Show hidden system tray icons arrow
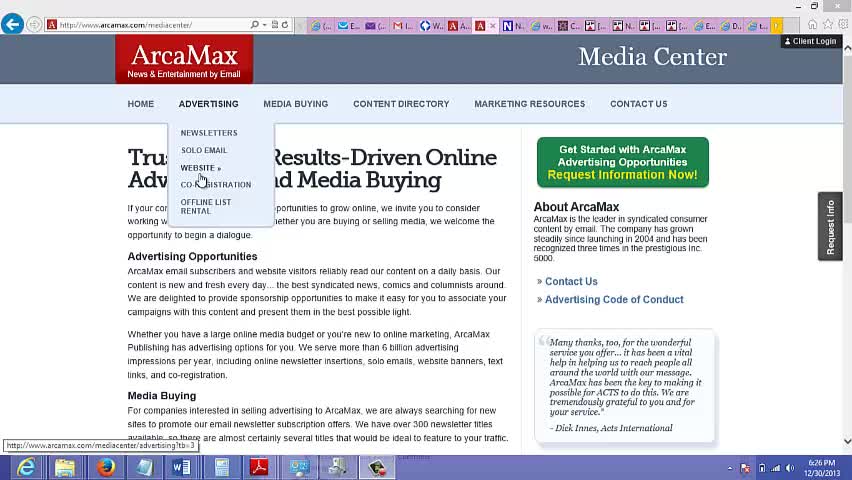The image size is (852, 480). tap(730, 468)
